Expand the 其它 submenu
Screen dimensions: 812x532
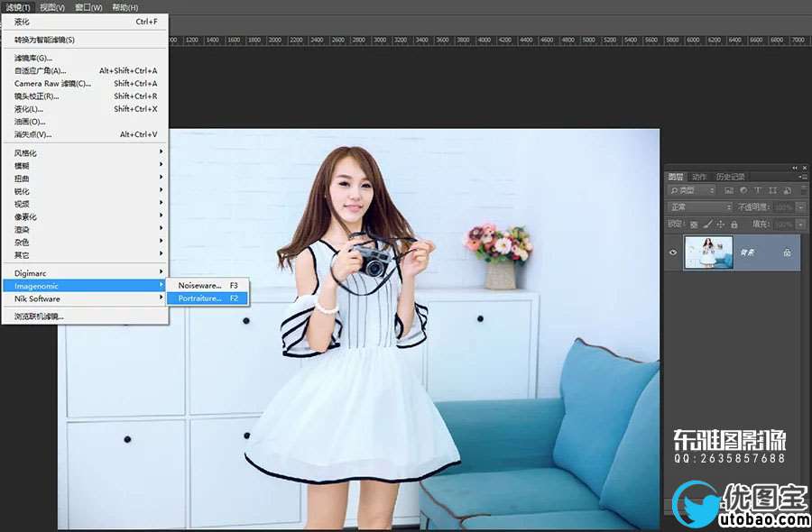(86, 255)
